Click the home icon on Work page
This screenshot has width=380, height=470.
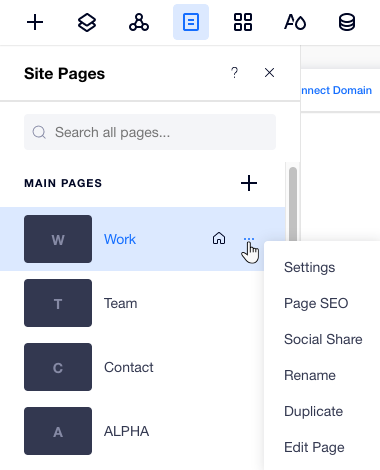point(219,239)
